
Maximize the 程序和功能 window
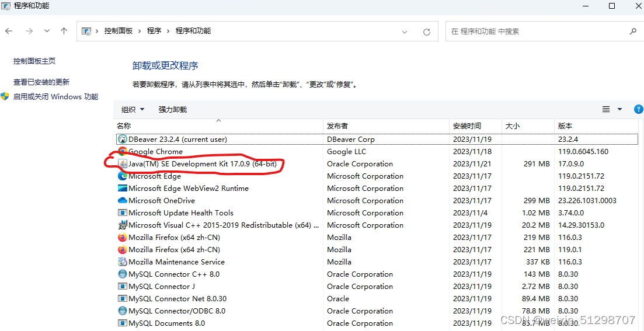coord(611,6)
